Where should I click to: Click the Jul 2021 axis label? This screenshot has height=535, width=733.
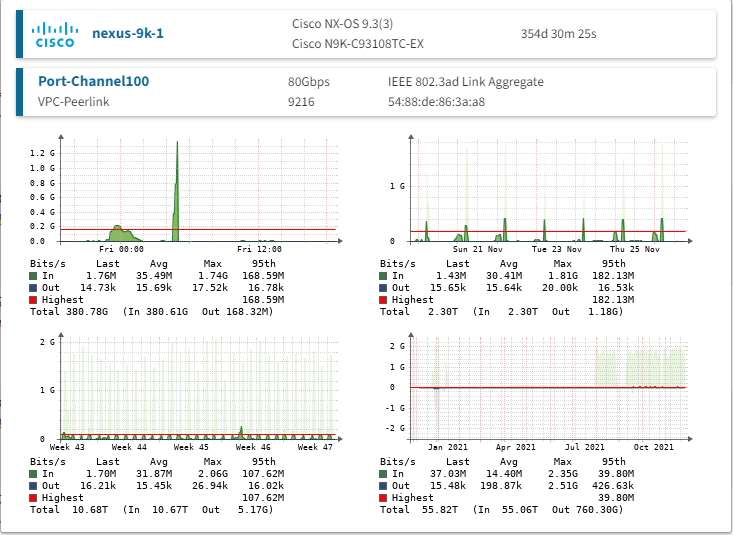pos(584,447)
